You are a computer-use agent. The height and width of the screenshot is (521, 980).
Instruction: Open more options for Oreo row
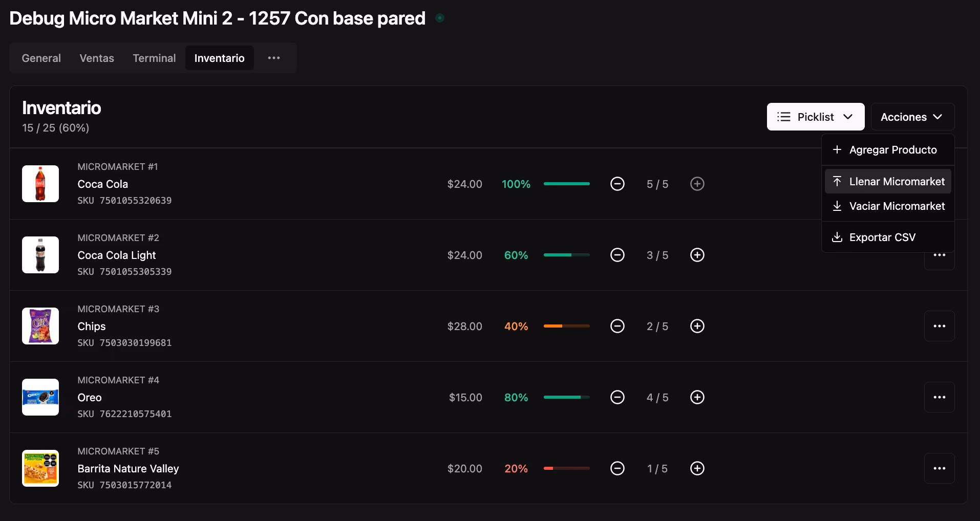pos(939,397)
